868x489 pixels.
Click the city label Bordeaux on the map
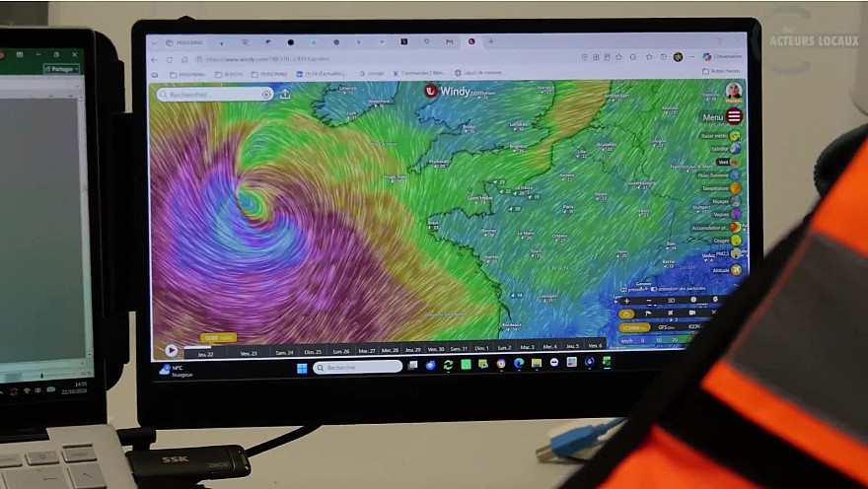click(512, 325)
